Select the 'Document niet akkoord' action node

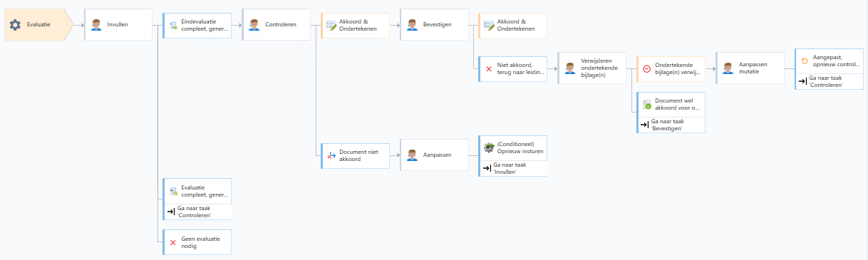pyautogui.click(x=355, y=155)
